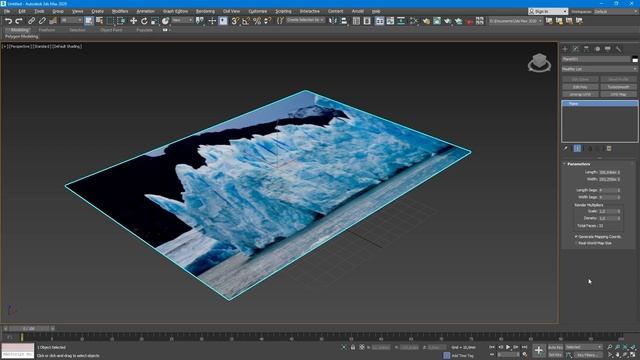Open the Rendering menu
640x360 pixels.
[x=205, y=11]
